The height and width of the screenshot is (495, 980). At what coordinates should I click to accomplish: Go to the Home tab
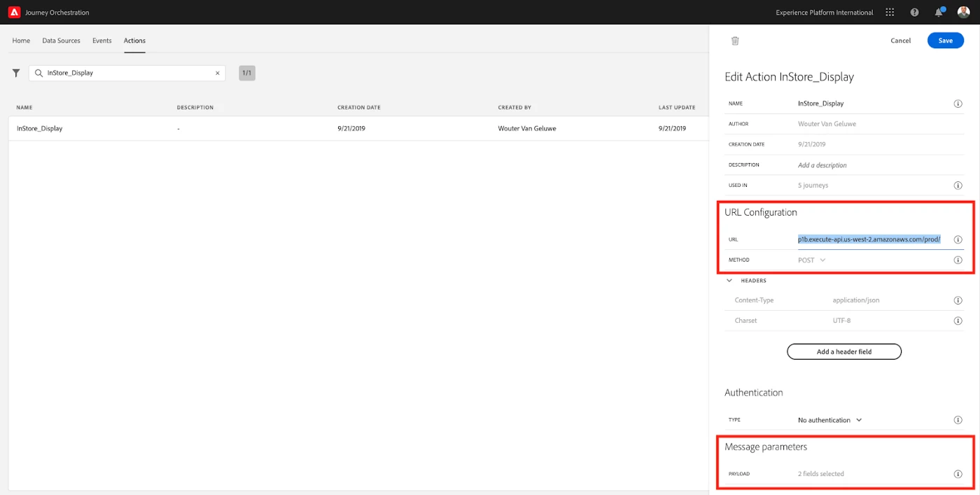pyautogui.click(x=21, y=41)
